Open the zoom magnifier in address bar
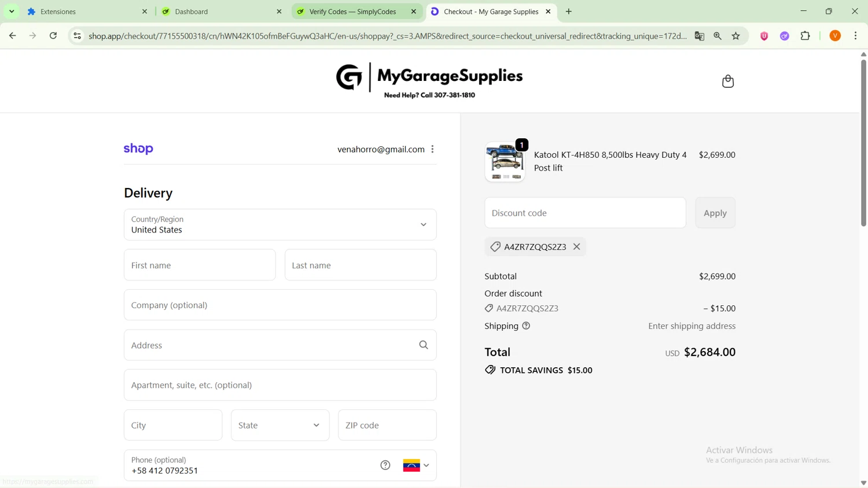The image size is (868, 488). click(718, 36)
